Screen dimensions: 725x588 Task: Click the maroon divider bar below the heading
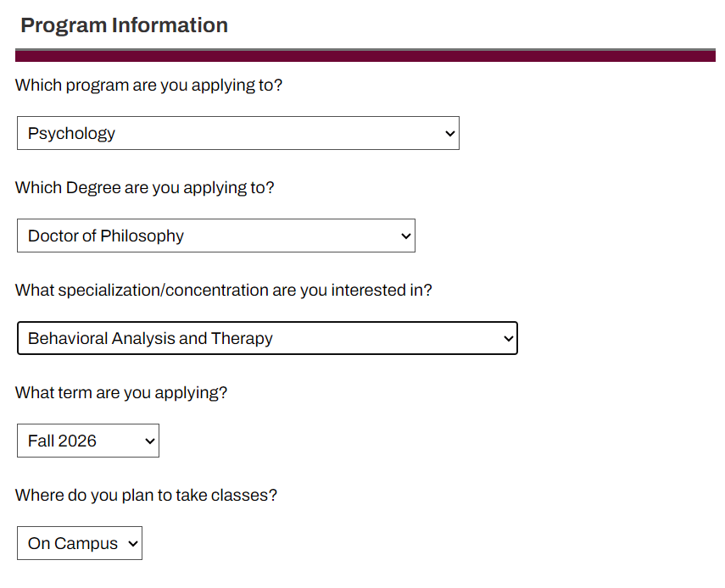pyautogui.click(x=365, y=54)
